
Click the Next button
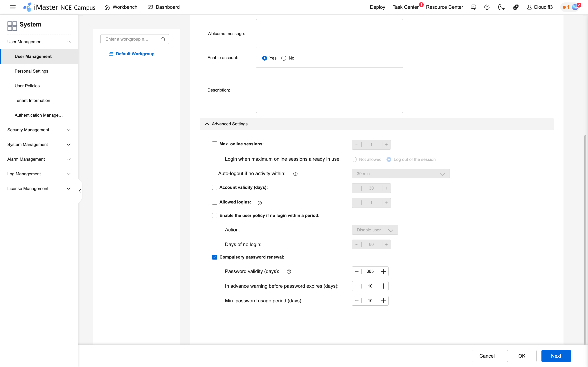click(x=556, y=356)
